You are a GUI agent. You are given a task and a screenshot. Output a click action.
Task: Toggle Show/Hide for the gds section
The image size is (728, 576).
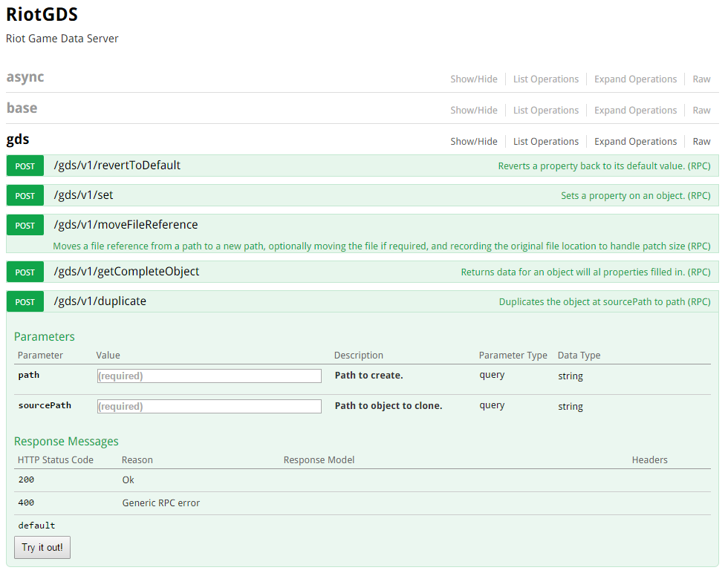pyautogui.click(x=473, y=142)
